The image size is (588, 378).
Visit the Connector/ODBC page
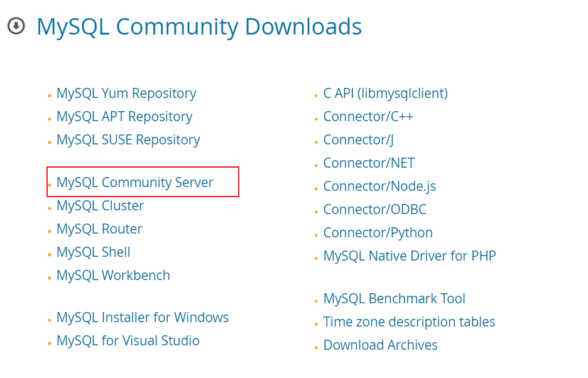(375, 210)
